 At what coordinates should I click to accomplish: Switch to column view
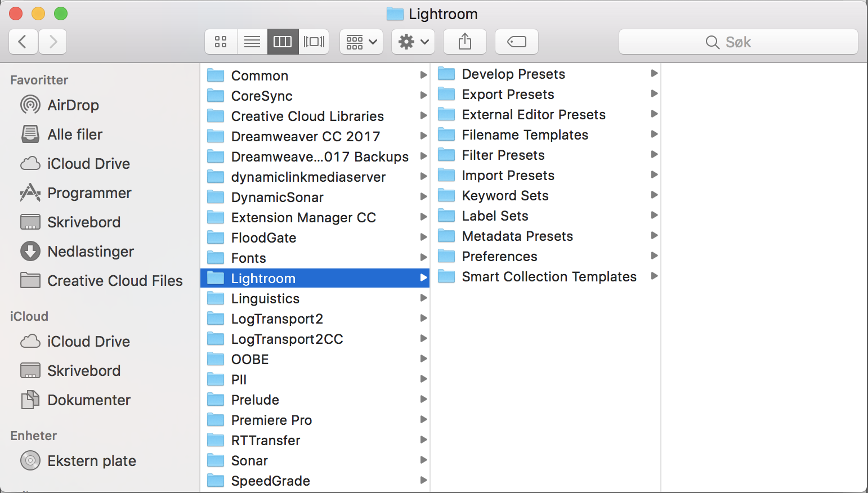pyautogui.click(x=283, y=42)
